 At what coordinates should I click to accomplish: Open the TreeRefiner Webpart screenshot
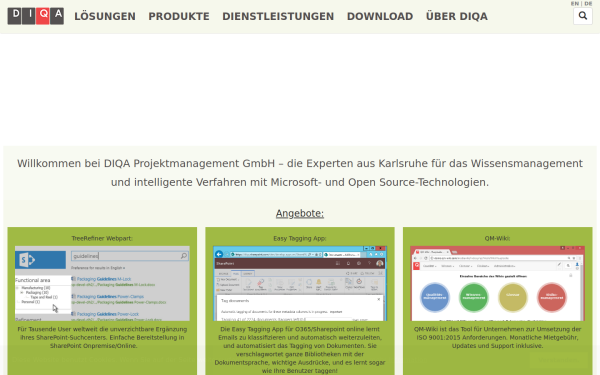coord(102,283)
